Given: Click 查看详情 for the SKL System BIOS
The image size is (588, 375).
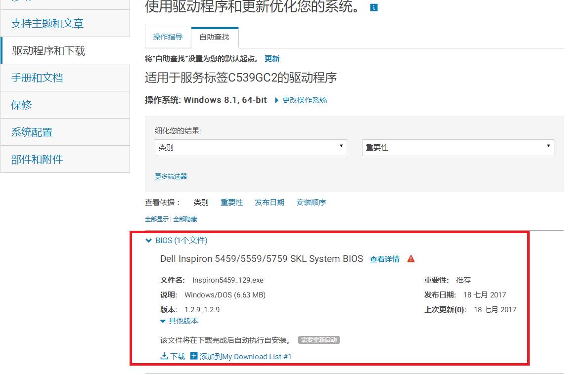Looking at the screenshot, I should [385, 258].
